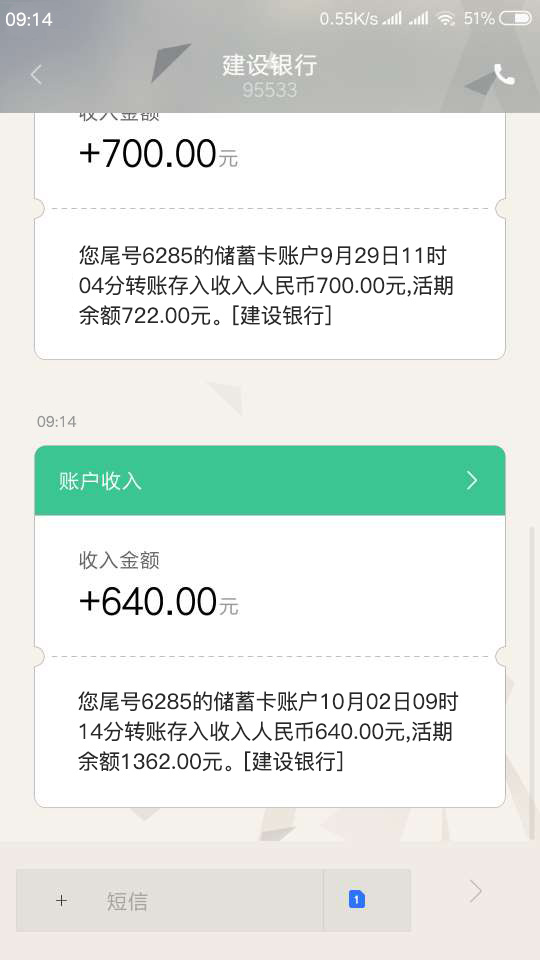
Task: Tap the 建设银行 contact title
Action: [269, 65]
